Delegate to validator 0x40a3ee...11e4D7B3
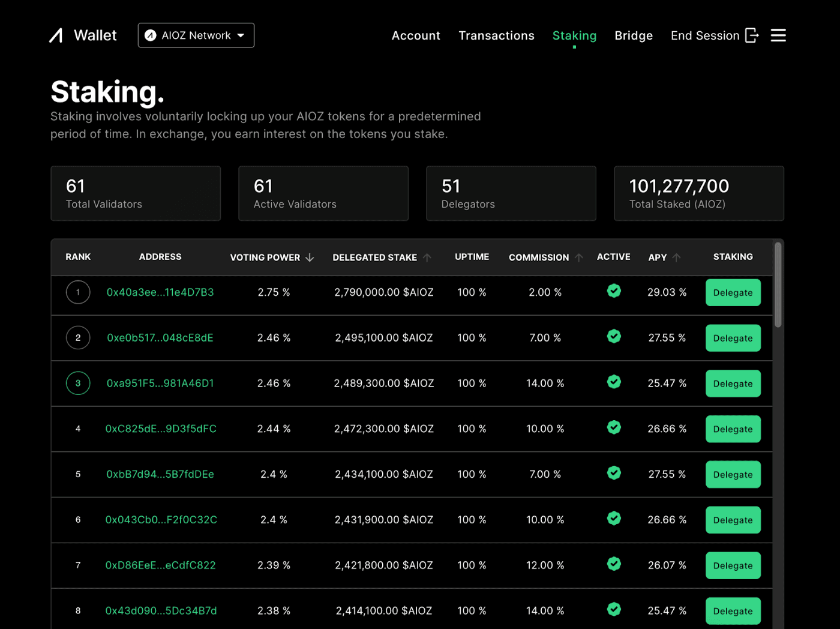Image resolution: width=840 pixels, height=629 pixels. (x=733, y=293)
